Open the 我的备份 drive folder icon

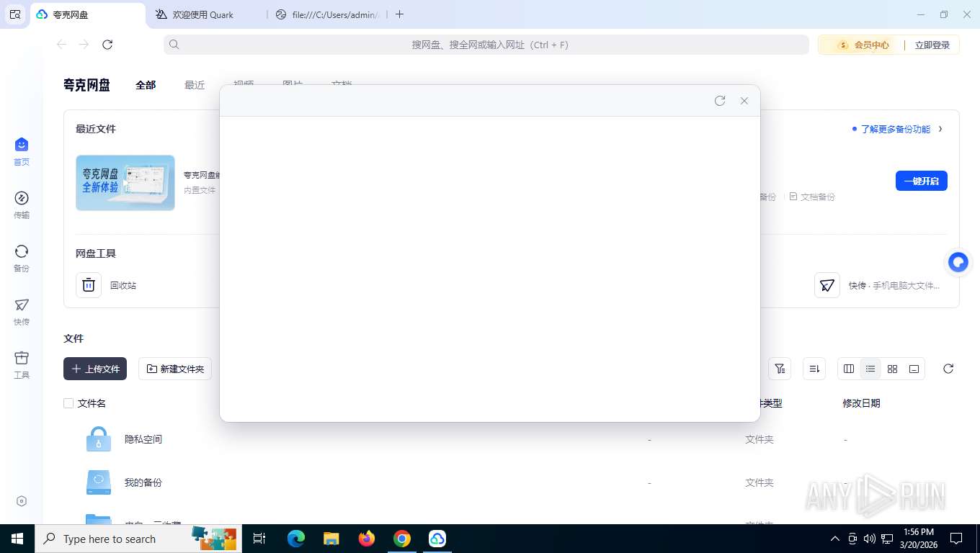pyautogui.click(x=99, y=482)
